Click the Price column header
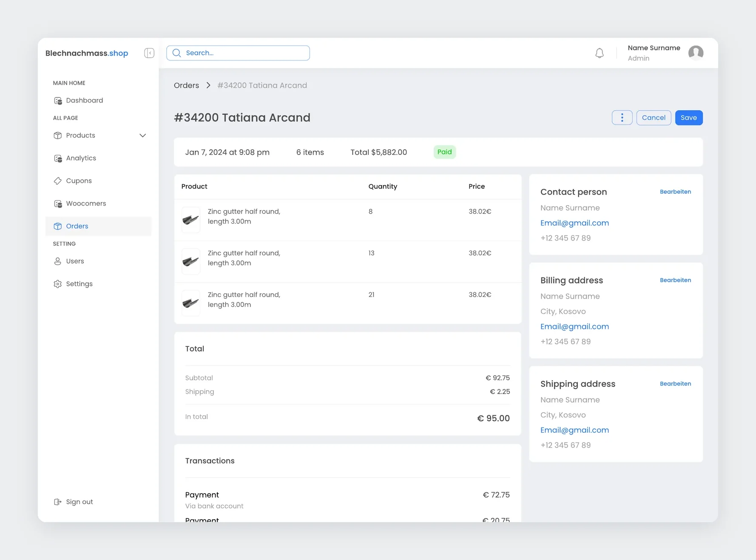Viewport: 756px width, 560px height. pyautogui.click(x=477, y=186)
